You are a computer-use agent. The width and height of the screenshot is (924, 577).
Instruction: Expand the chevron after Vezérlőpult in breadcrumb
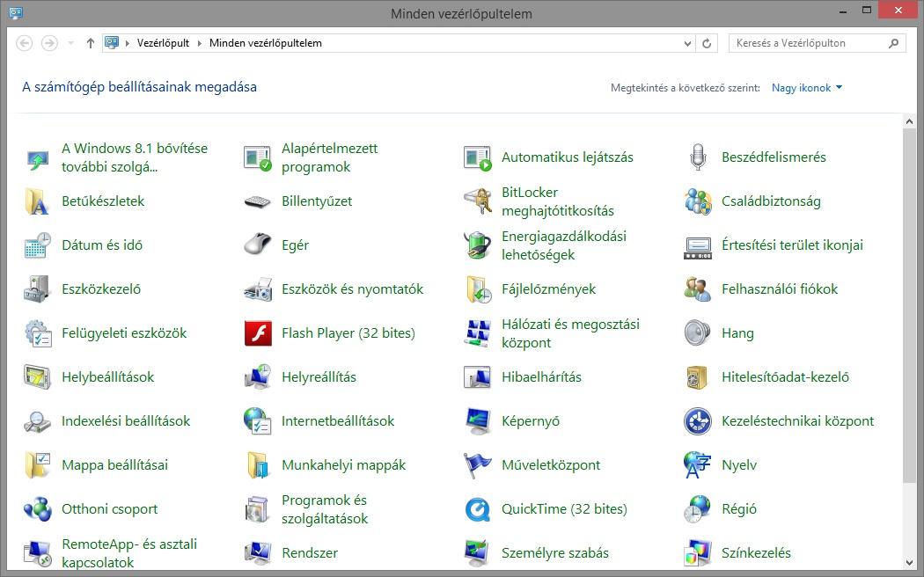tap(200, 43)
